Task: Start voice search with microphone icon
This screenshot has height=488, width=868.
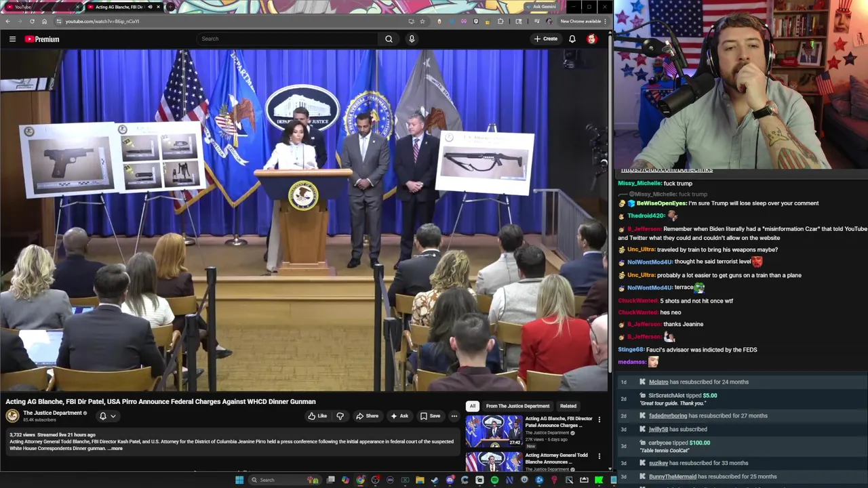Action: click(412, 39)
